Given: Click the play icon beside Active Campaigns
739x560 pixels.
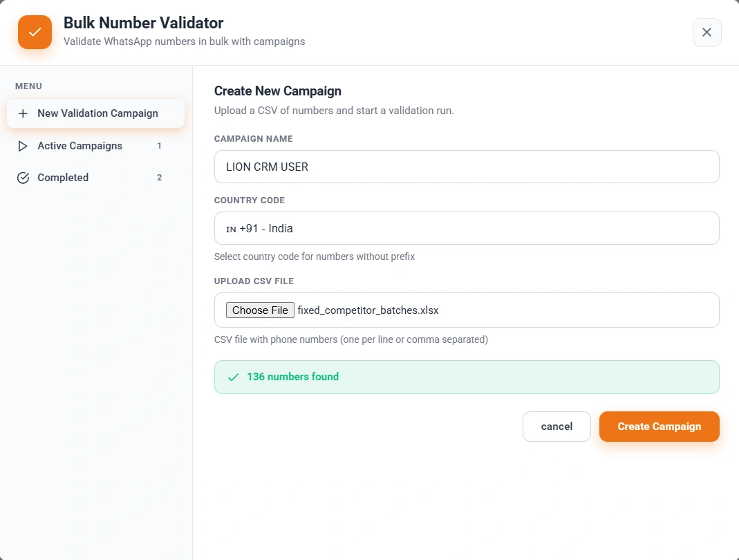Looking at the screenshot, I should coord(23,146).
